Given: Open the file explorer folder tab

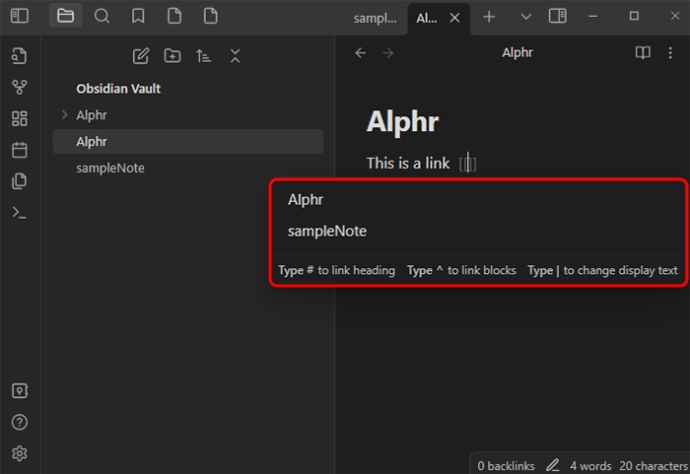Looking at the screenshot, I should 65,16.
